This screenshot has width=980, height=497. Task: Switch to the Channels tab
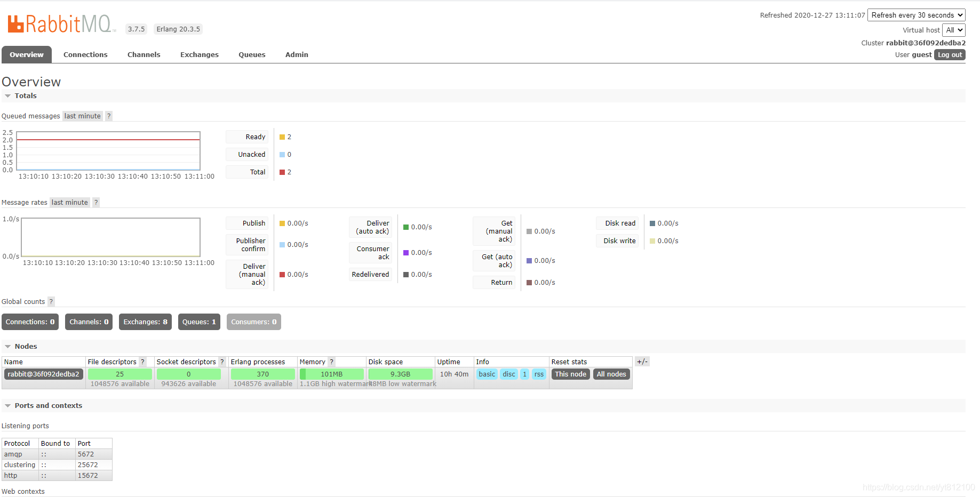(144, 54)
